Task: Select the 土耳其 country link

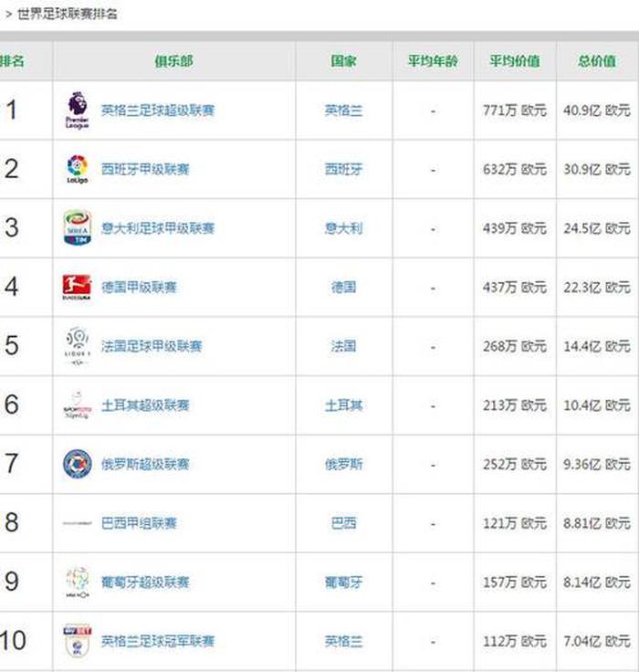Action: pyautogui.click(x=343, y=404)
